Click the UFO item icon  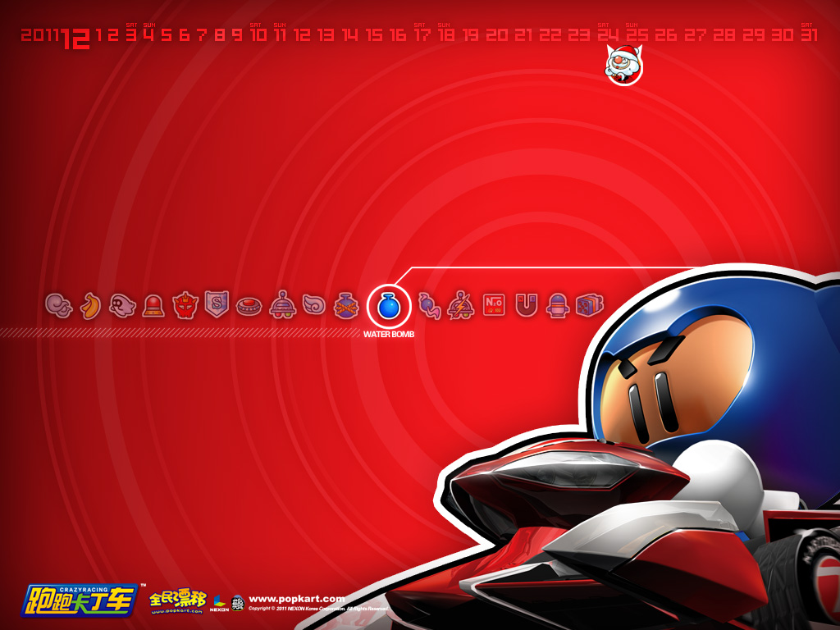pyautogui.click(x=282, y=305)
